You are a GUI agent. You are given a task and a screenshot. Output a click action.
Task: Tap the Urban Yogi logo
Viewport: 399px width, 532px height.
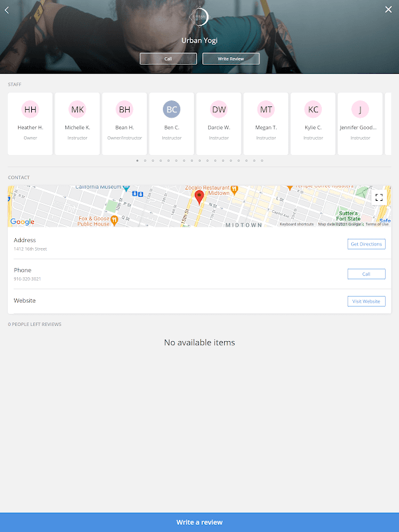click(199, 17)
